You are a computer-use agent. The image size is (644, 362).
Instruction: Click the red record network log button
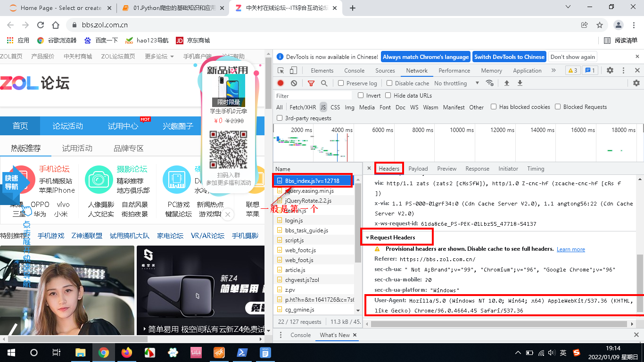(x=281, y=83)
